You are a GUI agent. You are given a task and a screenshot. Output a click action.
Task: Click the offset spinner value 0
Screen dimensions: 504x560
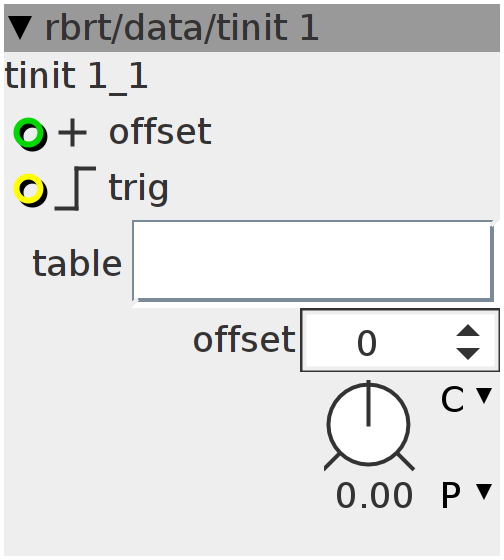pos(367,343)
